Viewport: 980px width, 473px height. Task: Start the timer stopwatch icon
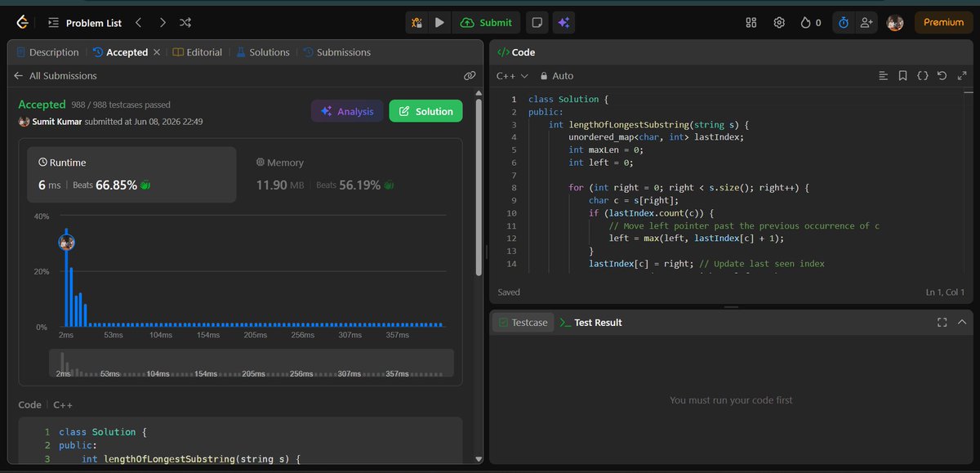coord(844,23)
